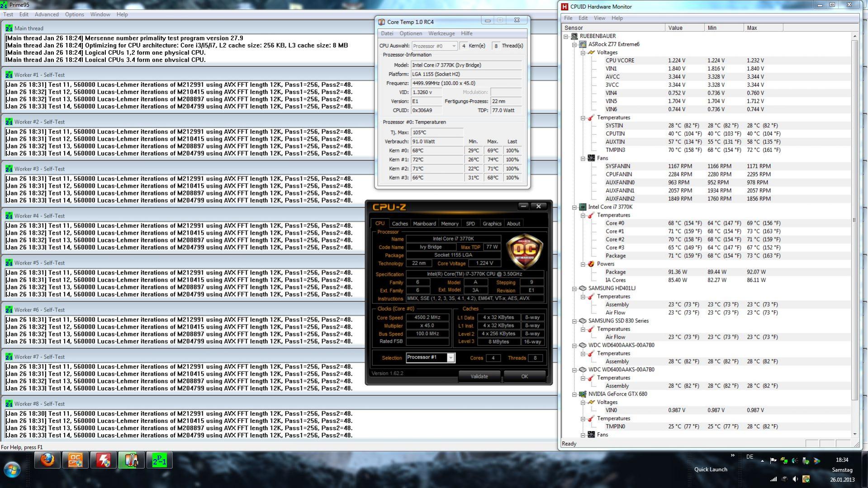Image resolution: width=868 pixels, height=488 pixels.
Task: Click the Validate button in CPU-Z
Action: (x=479, y=376)
